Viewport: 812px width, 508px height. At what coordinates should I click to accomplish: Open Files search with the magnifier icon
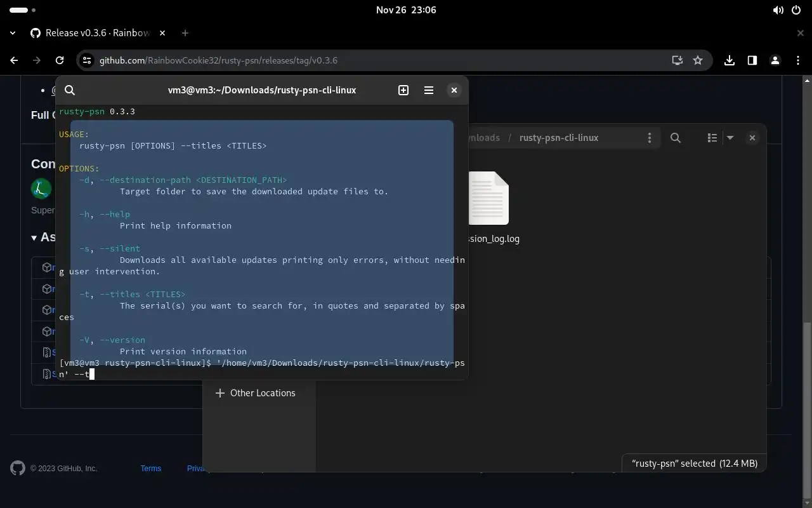pos(676,138)
